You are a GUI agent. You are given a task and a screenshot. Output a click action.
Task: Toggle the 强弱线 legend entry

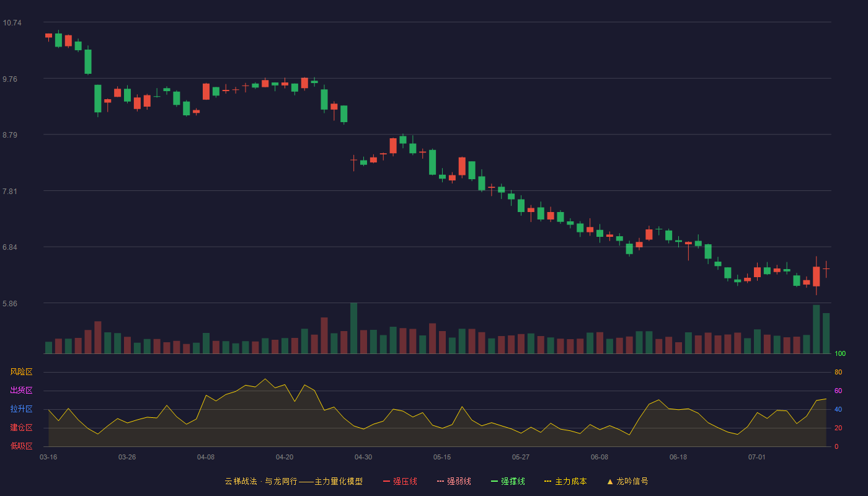click(454, 481)
